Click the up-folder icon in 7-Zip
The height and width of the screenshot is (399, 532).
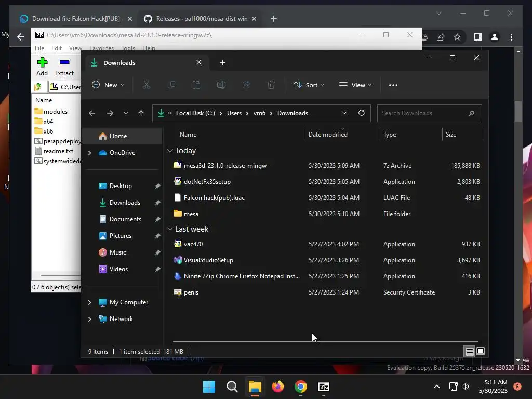(x=38, y=87)
